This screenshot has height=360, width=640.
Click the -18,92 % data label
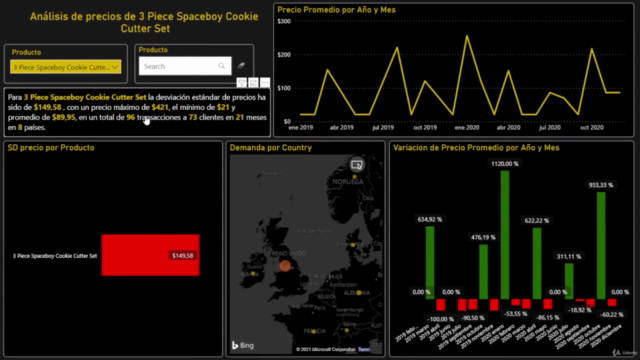coord(580,310)
